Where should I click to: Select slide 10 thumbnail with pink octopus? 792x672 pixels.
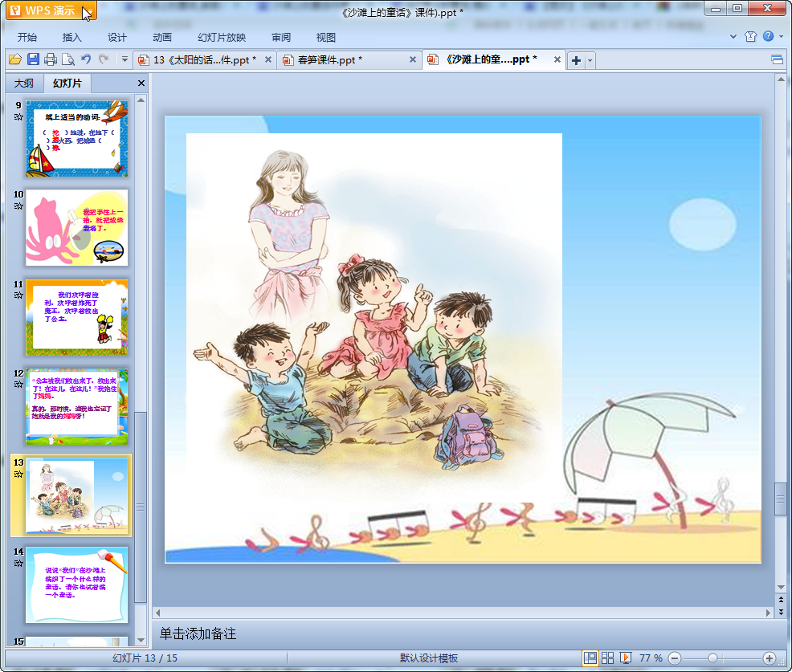coord(77,228)
